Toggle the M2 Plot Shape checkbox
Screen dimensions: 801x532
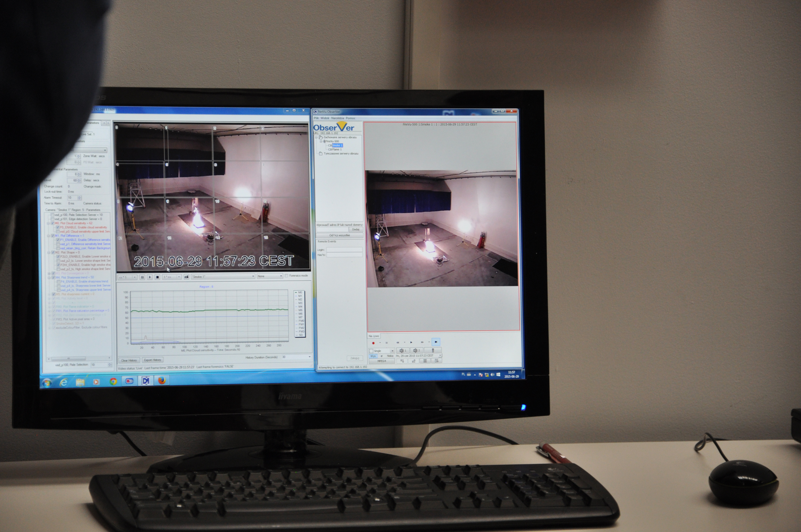(53, 253)
